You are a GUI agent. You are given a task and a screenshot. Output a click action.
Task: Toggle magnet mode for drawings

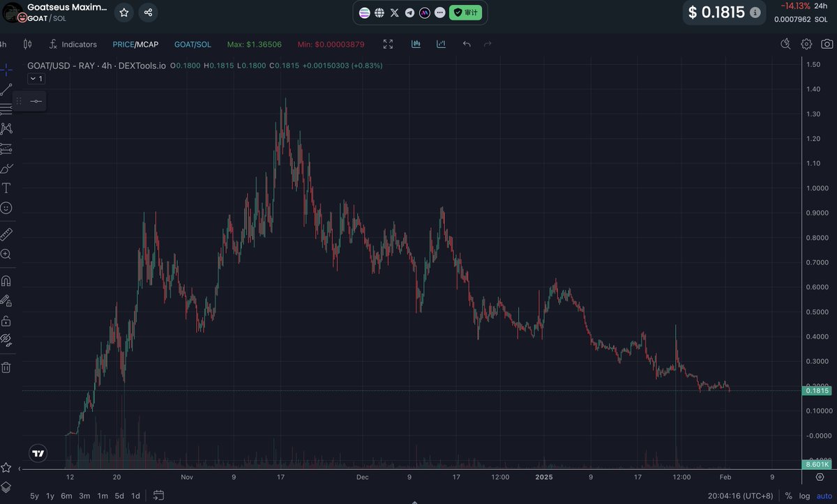pos(6,281)
